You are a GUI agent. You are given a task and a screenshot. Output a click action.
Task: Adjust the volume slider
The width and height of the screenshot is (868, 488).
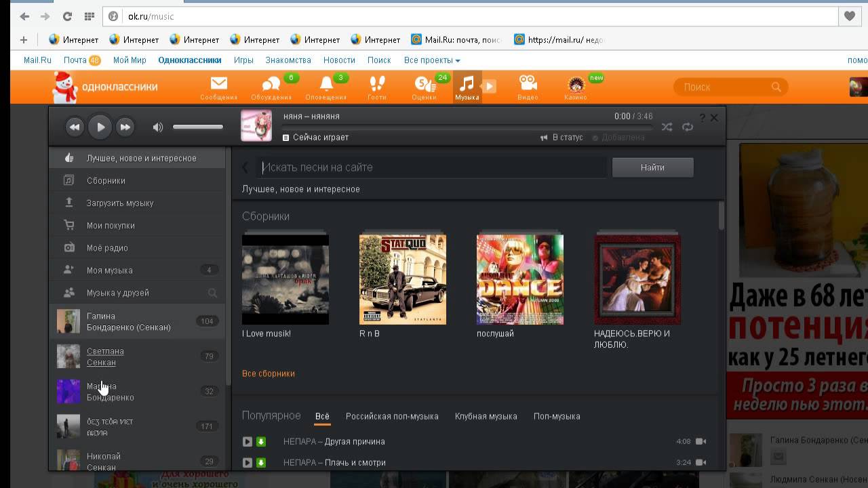pos(197,127)
